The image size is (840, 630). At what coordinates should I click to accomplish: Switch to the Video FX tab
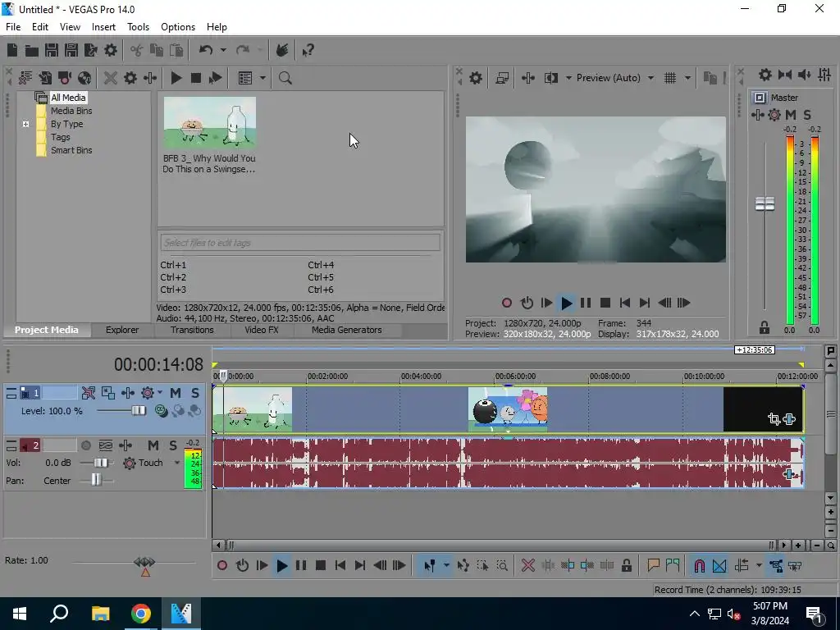[262, 330]
